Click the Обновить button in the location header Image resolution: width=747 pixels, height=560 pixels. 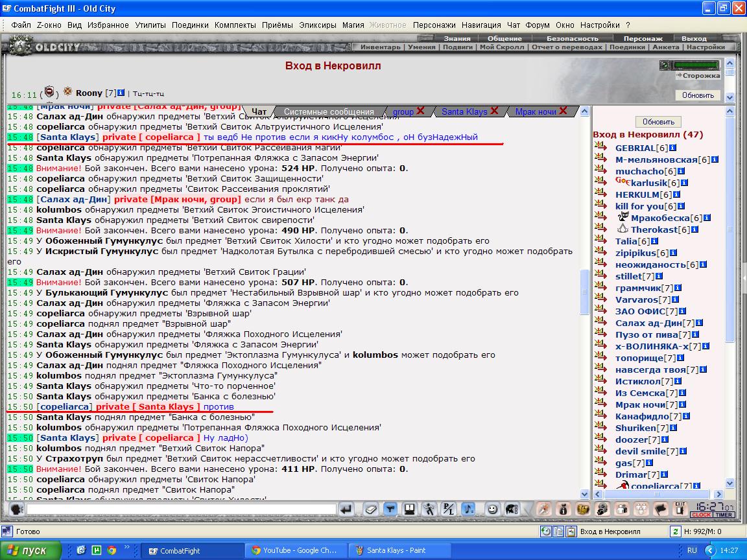tap(698, 95)
